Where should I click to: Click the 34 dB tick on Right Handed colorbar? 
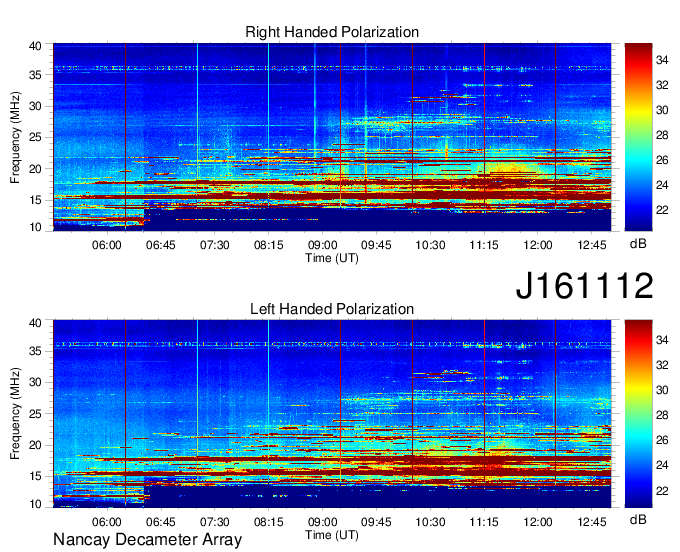point(662,60)
